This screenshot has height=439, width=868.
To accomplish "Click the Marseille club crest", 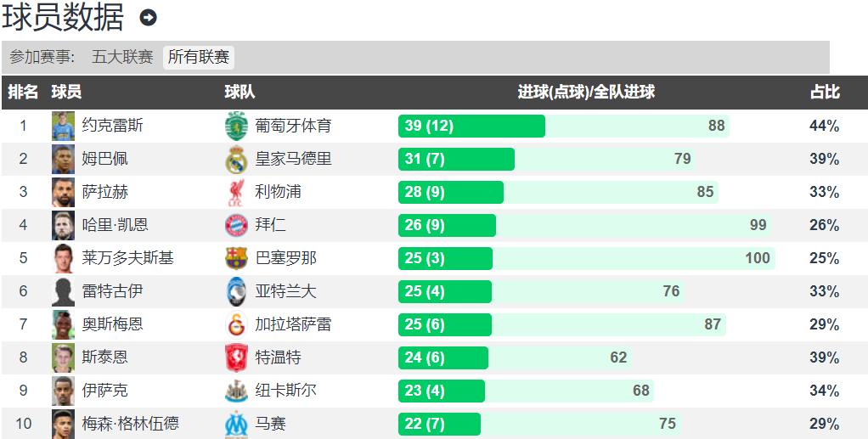I will pyautogui.click(x=236, y=424).
